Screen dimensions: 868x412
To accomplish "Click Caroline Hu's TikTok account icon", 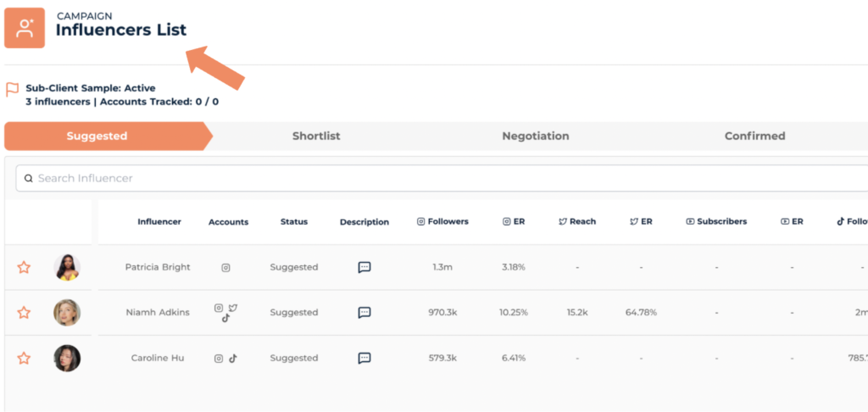I will (x=233, y=358).
